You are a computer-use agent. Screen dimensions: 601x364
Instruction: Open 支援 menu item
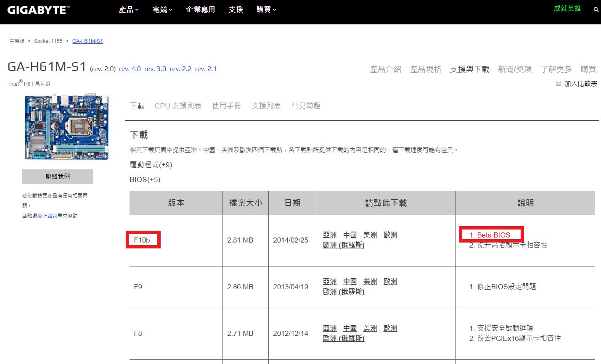[x=236, y=9]
